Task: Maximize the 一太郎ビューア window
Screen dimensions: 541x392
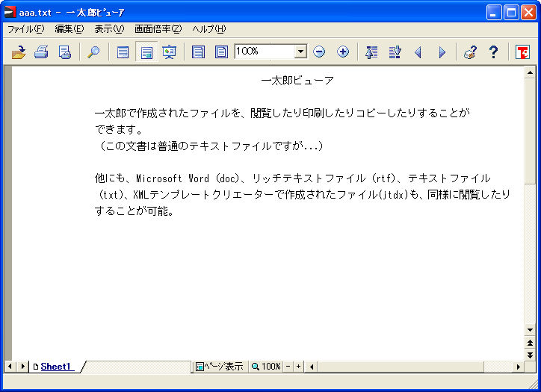Action: (x=511, y=13)
